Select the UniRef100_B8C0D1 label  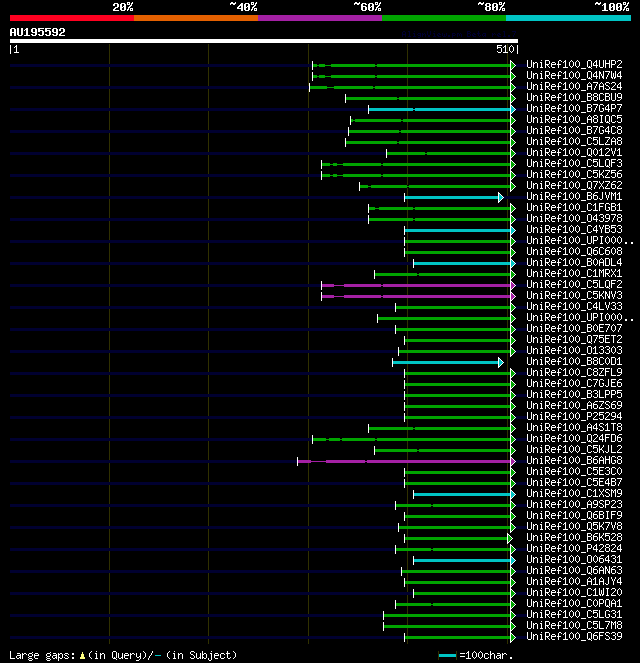tap(574, 361)
